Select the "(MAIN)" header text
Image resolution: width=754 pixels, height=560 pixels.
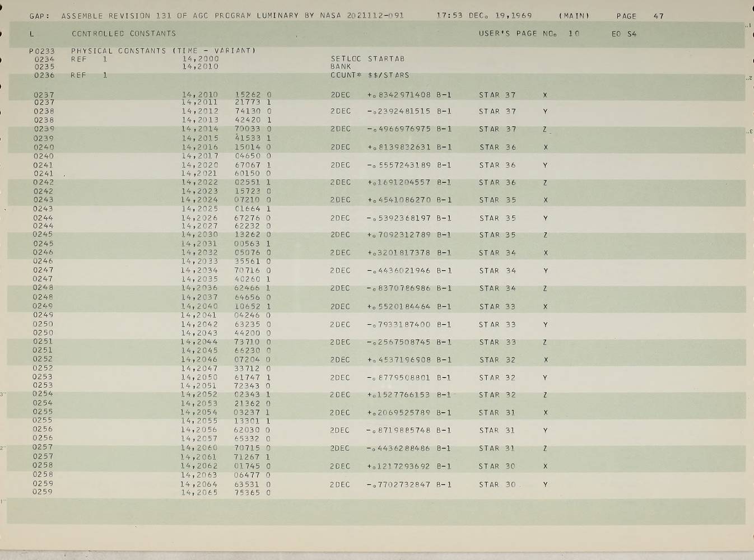pyautogui.click(x=574, y=16)
